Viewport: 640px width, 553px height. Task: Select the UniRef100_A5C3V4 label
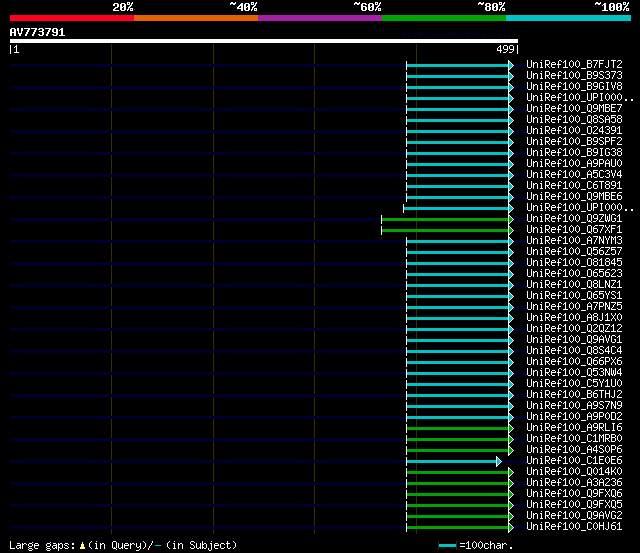pyautogui.click(x=574, y=175)
